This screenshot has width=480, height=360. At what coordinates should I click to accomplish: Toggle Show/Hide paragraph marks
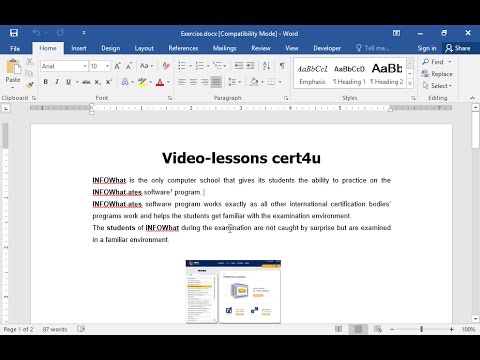[282, 66]
